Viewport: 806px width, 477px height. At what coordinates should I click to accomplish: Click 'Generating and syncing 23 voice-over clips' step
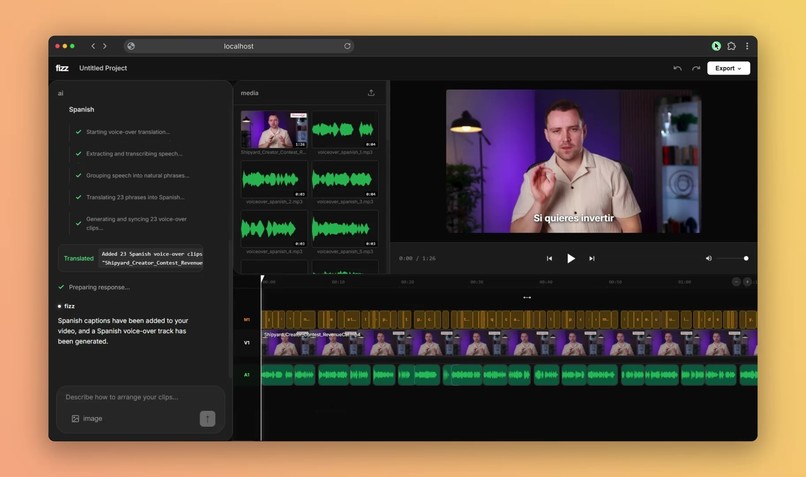pos(136,223)
